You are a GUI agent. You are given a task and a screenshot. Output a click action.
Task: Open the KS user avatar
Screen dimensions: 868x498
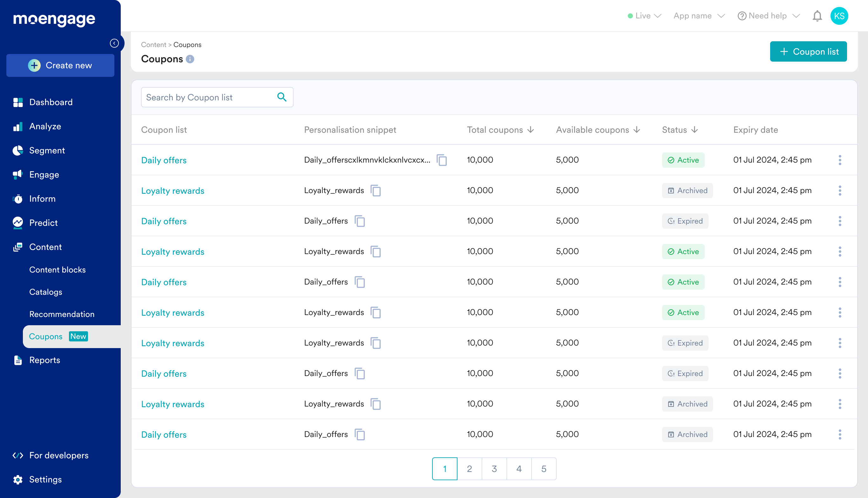839,16
